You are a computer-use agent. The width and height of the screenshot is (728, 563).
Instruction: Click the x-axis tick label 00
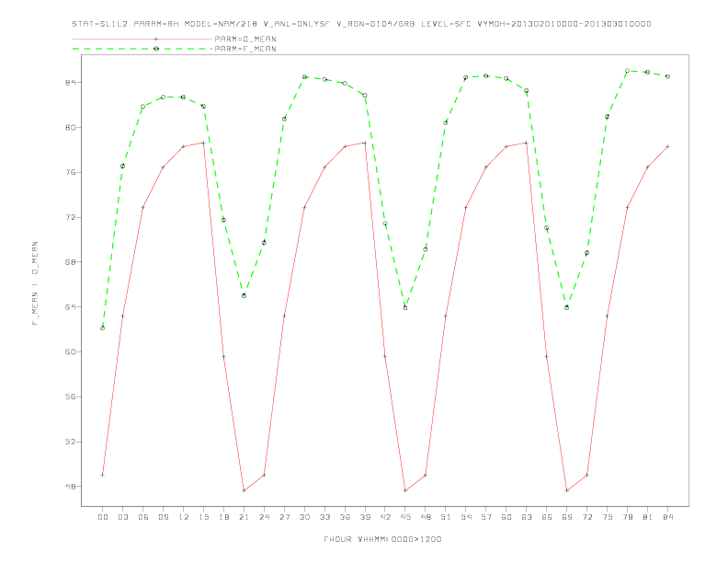tap(103, 517)
